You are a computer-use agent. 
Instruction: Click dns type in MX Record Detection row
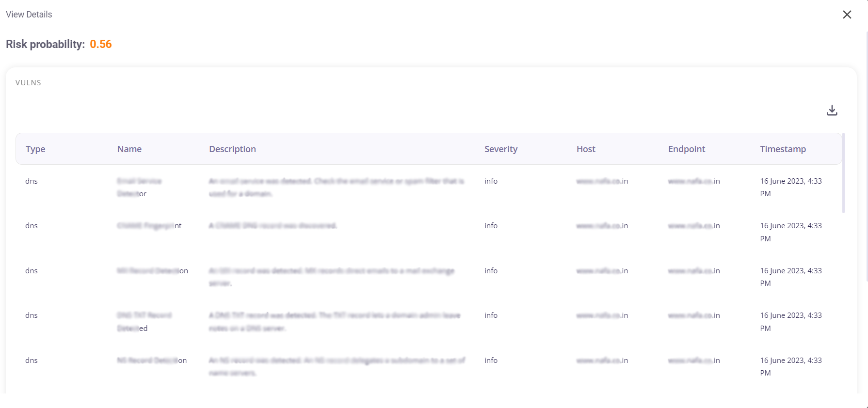(x=32, y=271)
